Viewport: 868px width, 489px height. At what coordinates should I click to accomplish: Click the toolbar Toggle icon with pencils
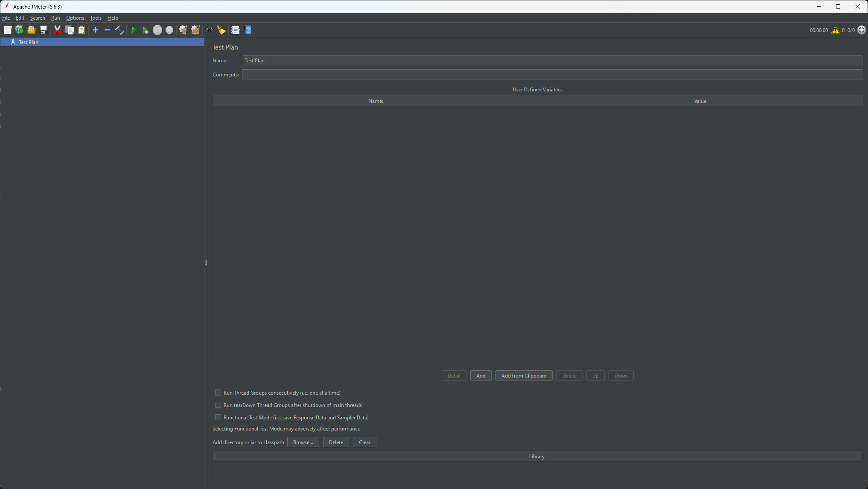coord(119,30)
